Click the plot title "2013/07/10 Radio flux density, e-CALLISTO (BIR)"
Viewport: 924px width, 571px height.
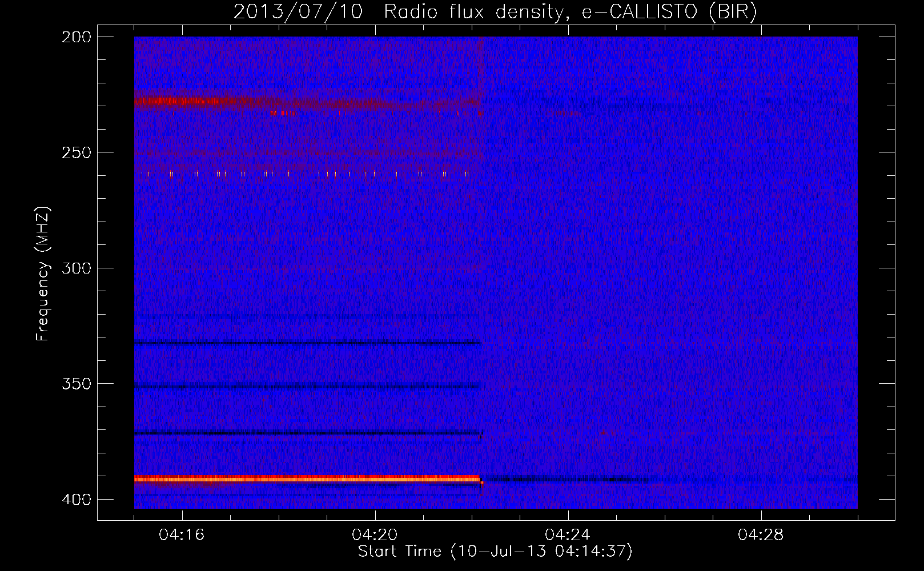pos(495,12)
